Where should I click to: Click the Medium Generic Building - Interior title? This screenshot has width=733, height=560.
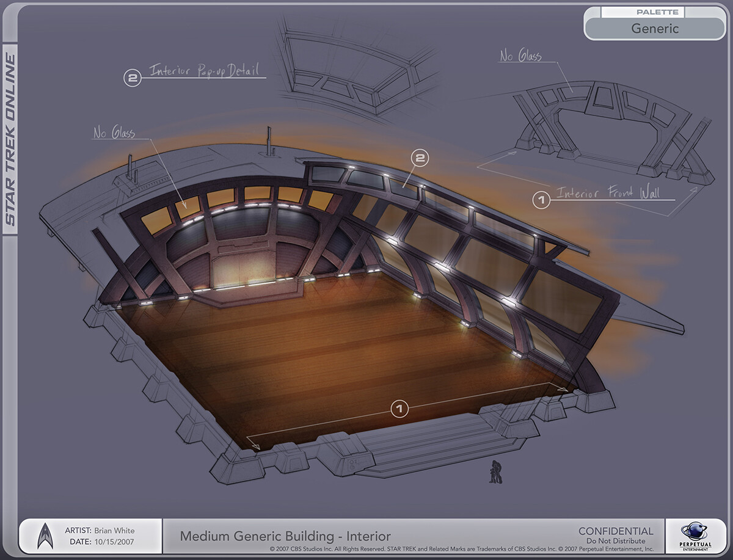[x=285, y=536]
